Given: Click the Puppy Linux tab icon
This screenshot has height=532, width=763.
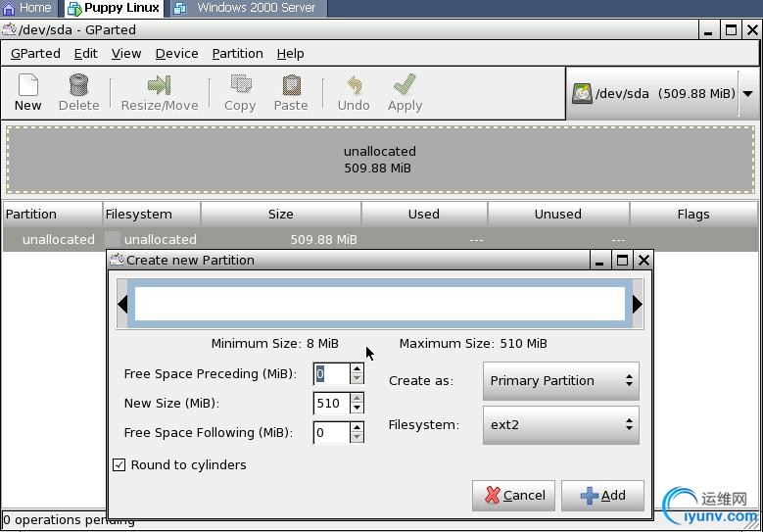Looking at the screenshot, I should 74,8.
